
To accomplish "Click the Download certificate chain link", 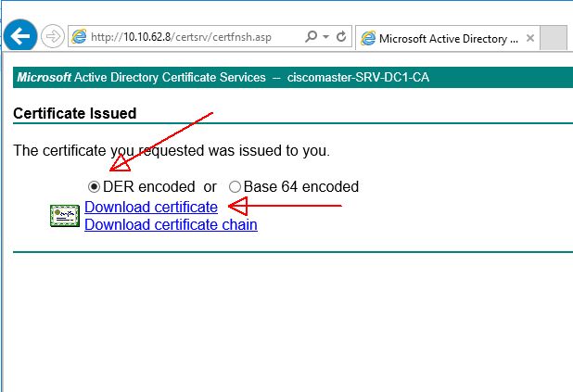I will pos(171,224).
